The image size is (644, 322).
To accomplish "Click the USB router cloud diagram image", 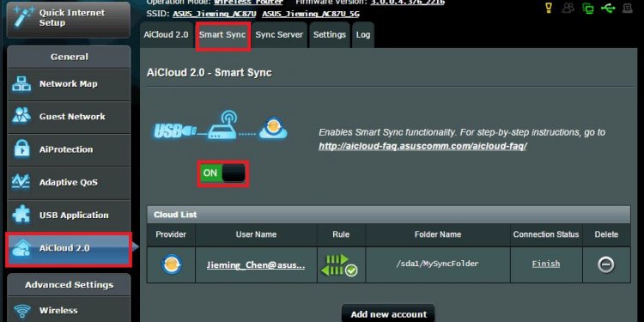I will click(221, 126).
